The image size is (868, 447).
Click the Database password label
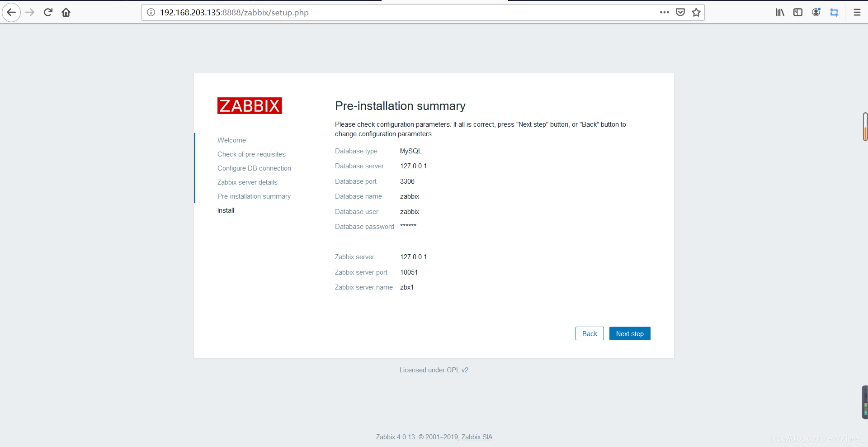point(364,227)
